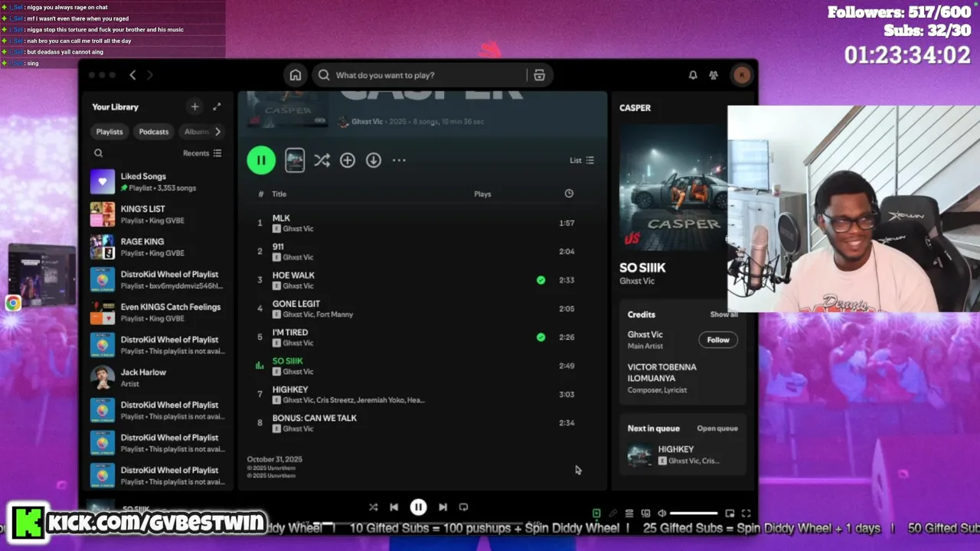The width and height of the screenshot is (980, 551).
Task: Skip to next track
Action: (443, 507)
